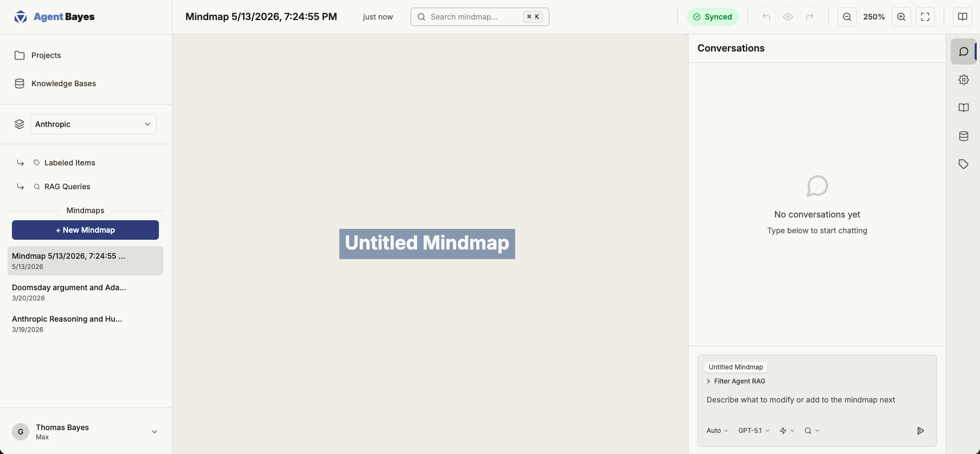This screenshot has width=980, height=454.
Task: Open the settings gear tab in right rail
Action: click(x=964, y=80)
